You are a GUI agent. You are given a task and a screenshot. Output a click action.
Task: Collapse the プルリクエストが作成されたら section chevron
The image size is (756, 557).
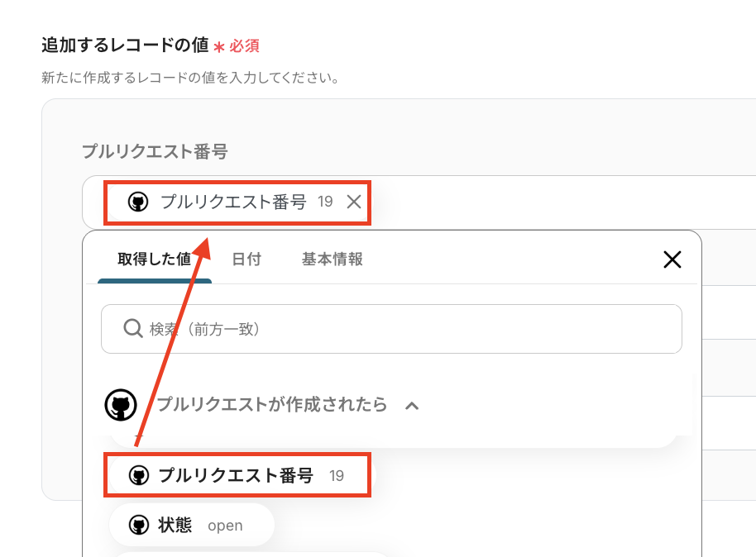(x=411, y=406)
